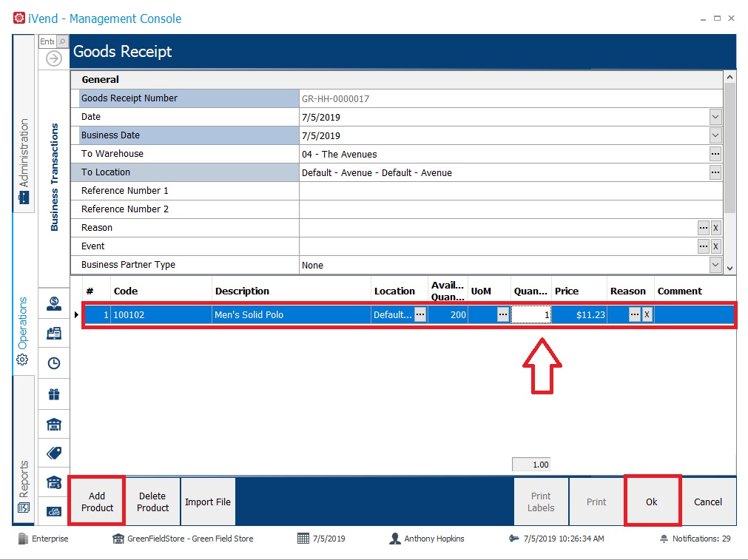Click the forward arrow icon below the search box
This screenshot has width=748, height=560.
(x=54, y=58)
